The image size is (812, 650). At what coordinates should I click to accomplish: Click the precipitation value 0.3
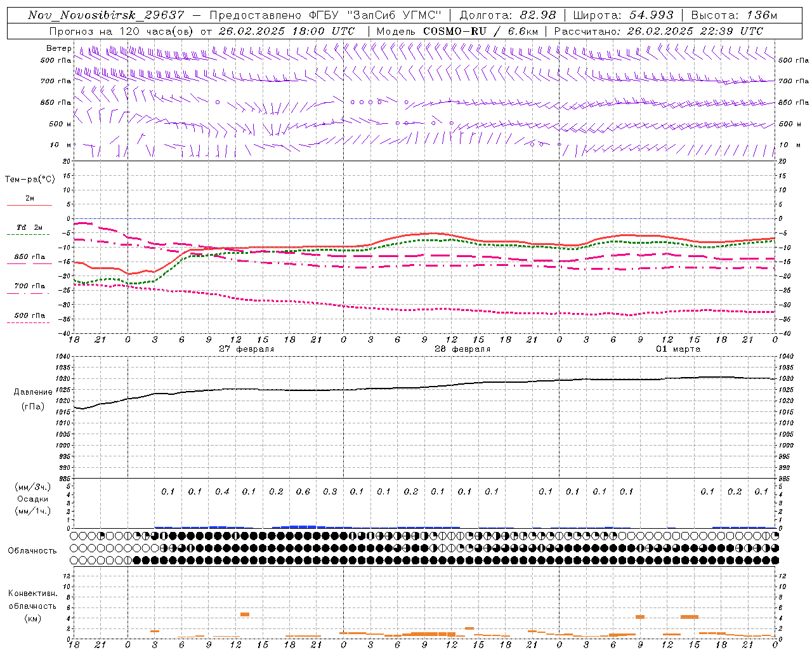tap(330, 491)
